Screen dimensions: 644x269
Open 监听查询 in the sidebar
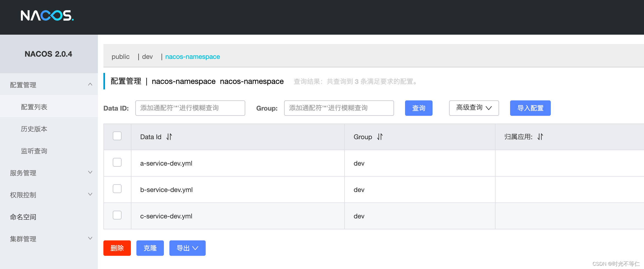tap(49, 150)
